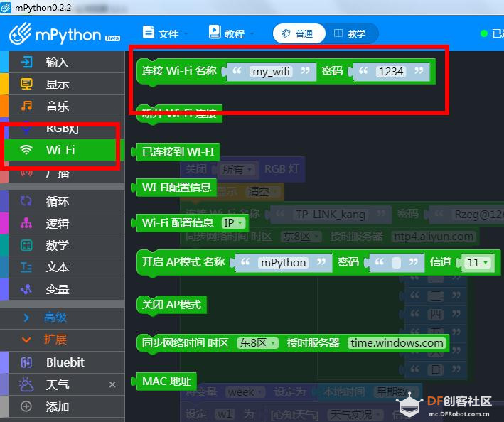Click the 1234 password text field

(x=391, y=71)
